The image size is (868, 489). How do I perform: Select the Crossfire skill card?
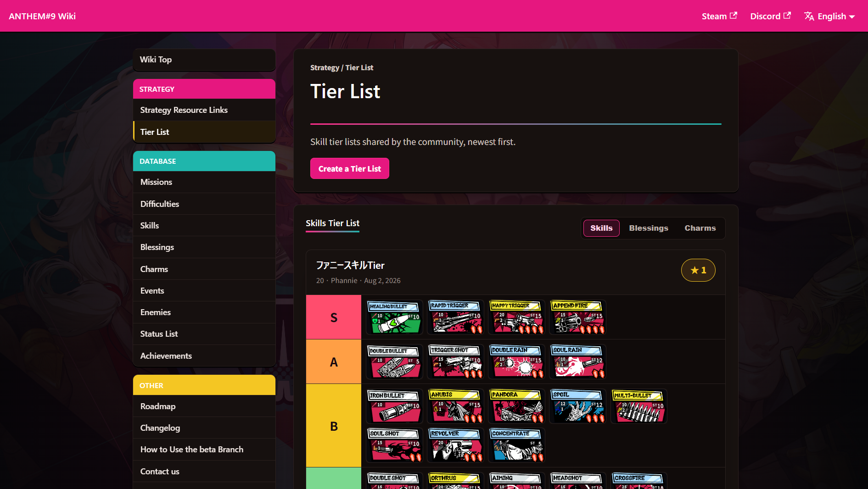639,481
